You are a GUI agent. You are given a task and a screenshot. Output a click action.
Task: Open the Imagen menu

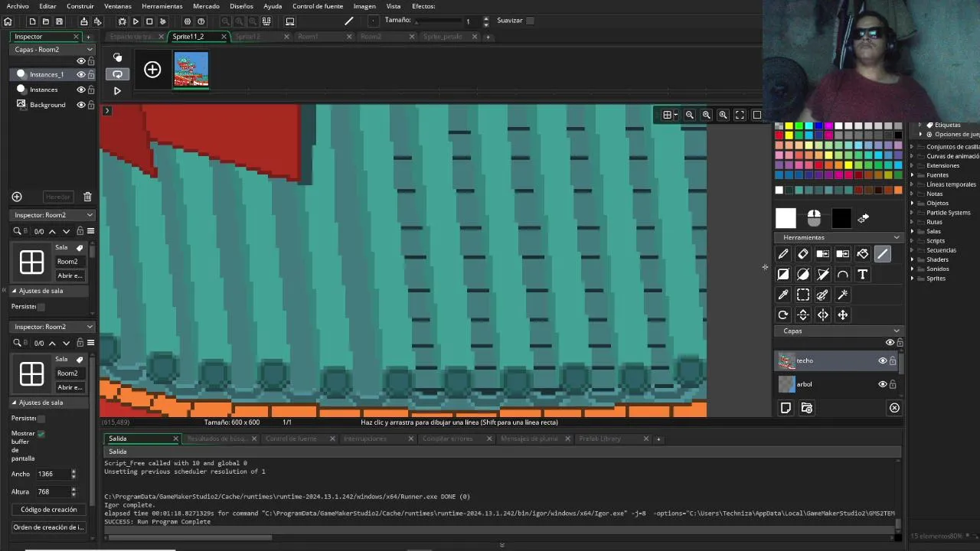point(364,6)
